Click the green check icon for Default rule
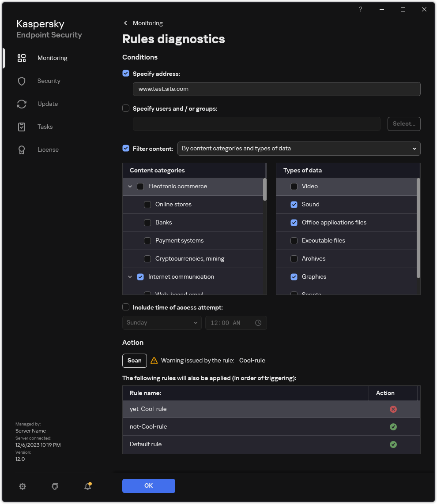437x504 pixels. [393, 444]
